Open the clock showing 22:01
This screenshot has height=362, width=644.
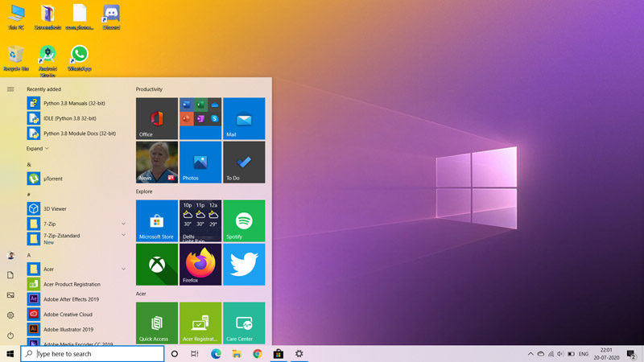pos(606,354)
